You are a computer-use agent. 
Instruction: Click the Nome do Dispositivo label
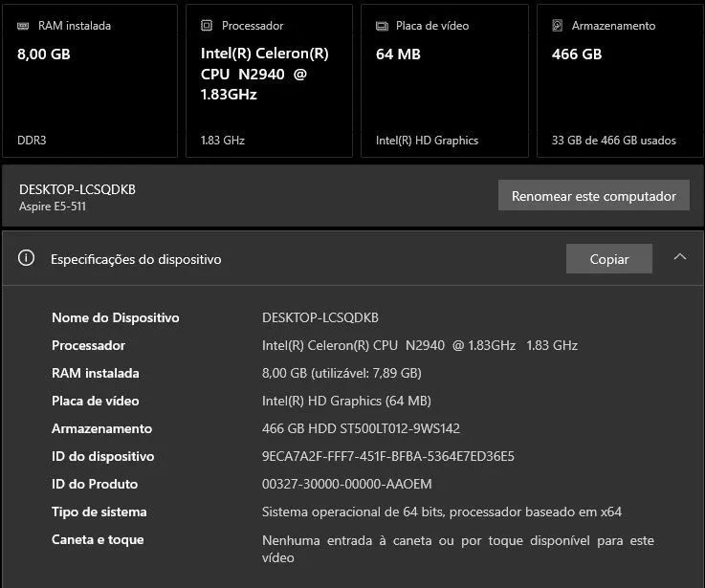116,317
